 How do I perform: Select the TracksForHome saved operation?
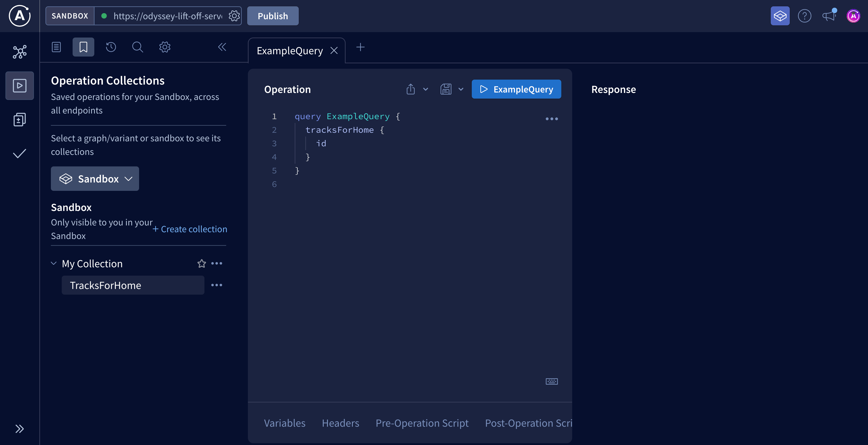[x=105, y=285]
